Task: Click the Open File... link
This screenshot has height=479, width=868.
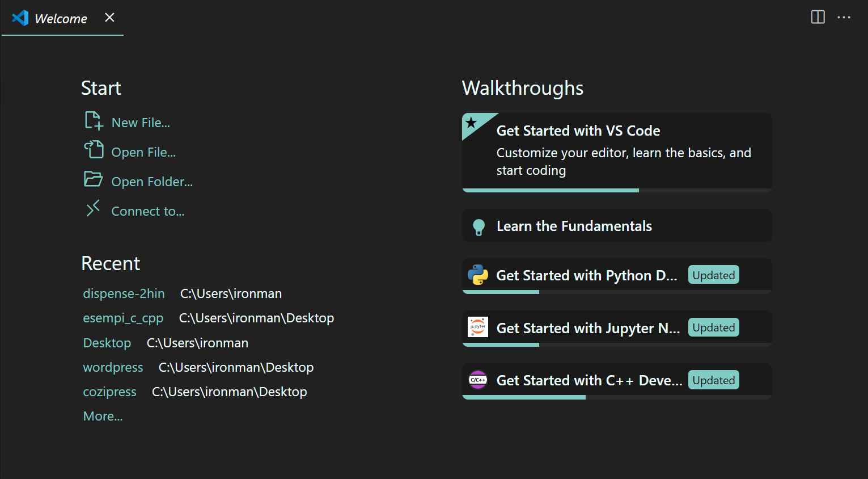Action: (143, 152)
